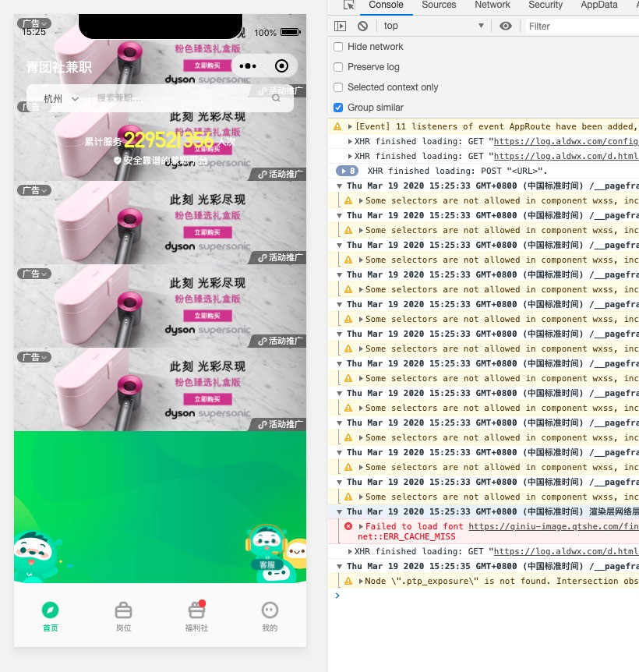Tap the 福利社 gift tab icon
Screen dimensions: 639x672
pos(196,610)
